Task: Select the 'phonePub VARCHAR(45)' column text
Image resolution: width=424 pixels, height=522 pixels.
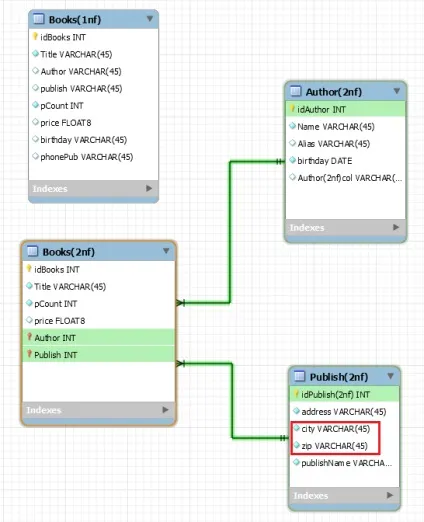Action: click(x=87, y=157)
